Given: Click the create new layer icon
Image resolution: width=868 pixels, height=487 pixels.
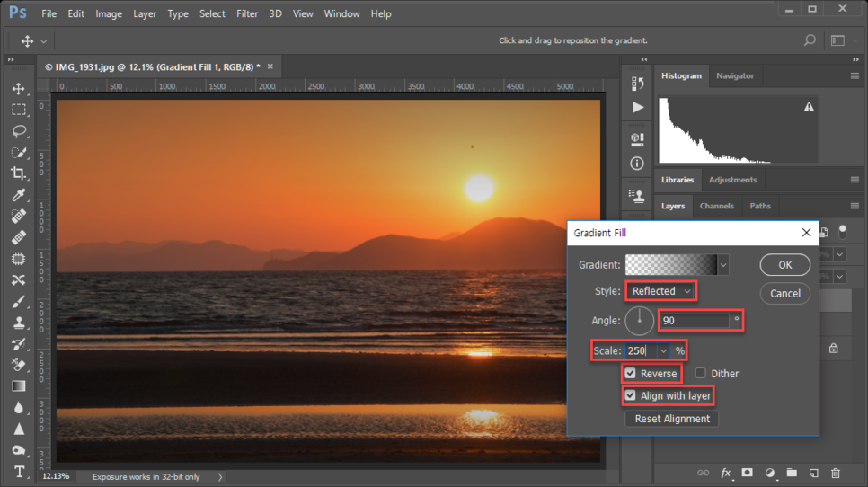Looking at the screenshot, I should point(814,473).
